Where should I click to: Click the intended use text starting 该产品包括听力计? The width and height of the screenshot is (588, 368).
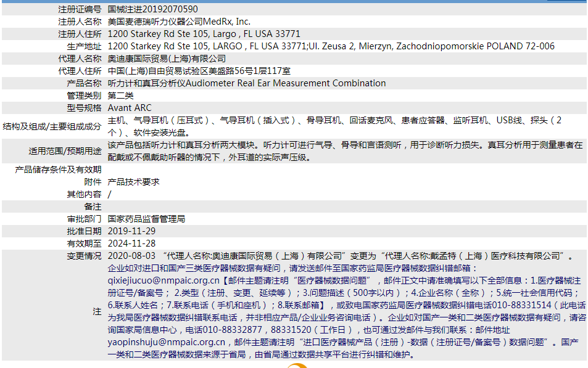point(346,151)
